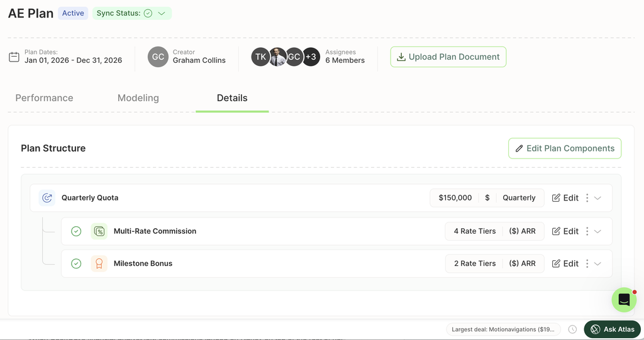Click the TK assignee avatar
This screenshot has width=644, height=340.
pyautogui.click(x=260, y=57)
